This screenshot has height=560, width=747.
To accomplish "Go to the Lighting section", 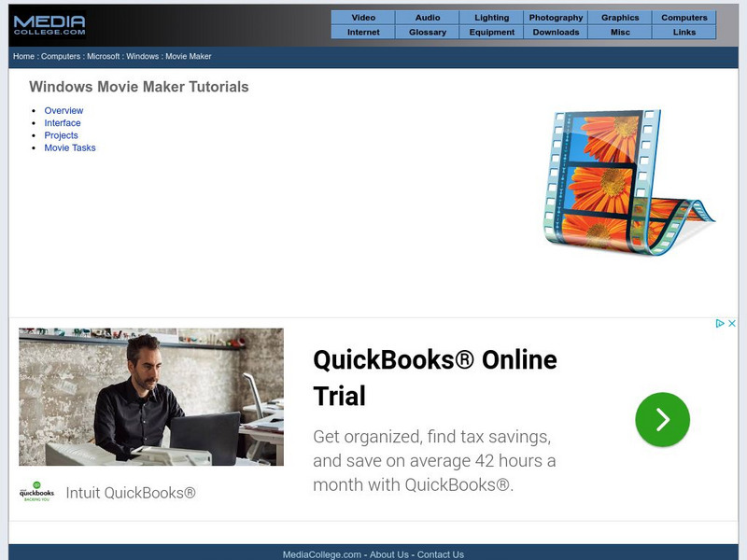I will tap(492, 18).
